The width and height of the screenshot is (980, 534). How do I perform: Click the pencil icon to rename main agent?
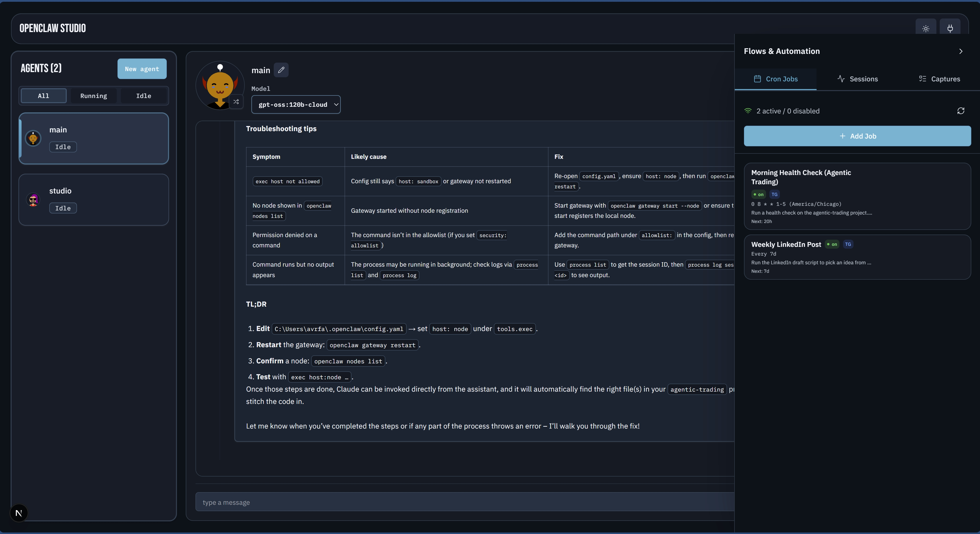click(x=281, y=70)
